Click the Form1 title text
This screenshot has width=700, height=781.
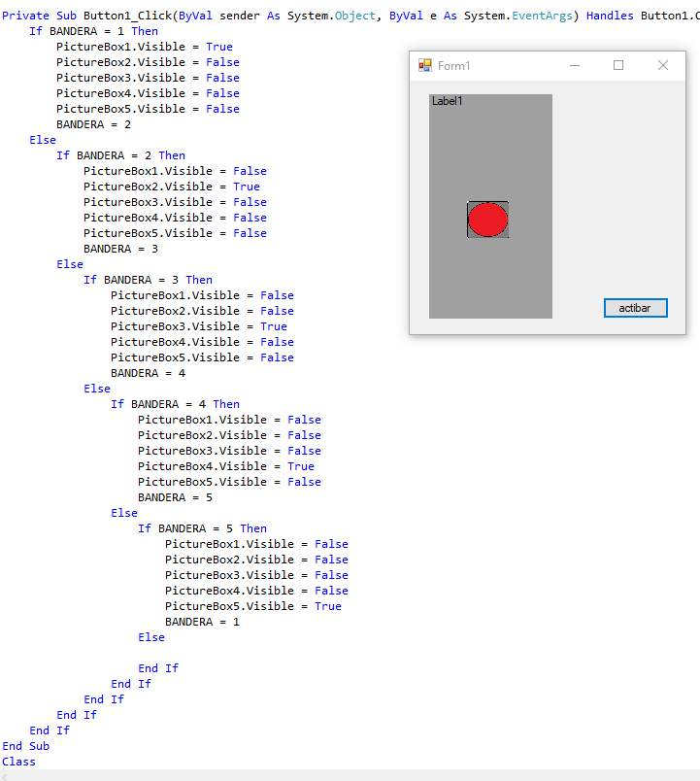[453, 66]
